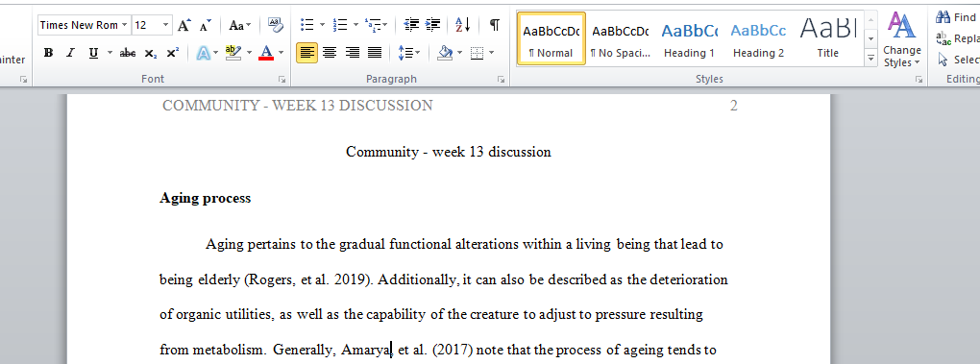Open borders dropdown arrow
Viewport: 980px width, 364px height.
(x=491, y=53)
